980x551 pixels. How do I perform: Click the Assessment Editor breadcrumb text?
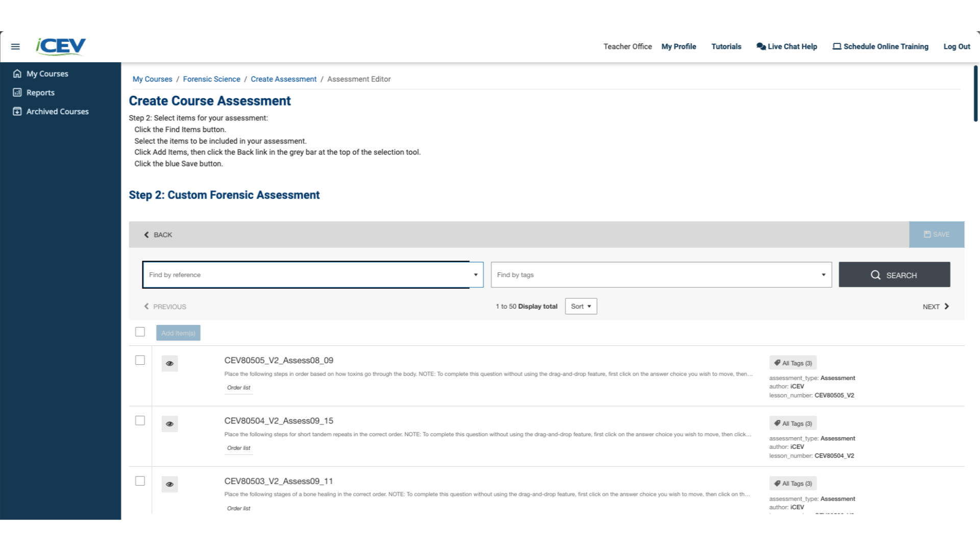click(359, 79)
